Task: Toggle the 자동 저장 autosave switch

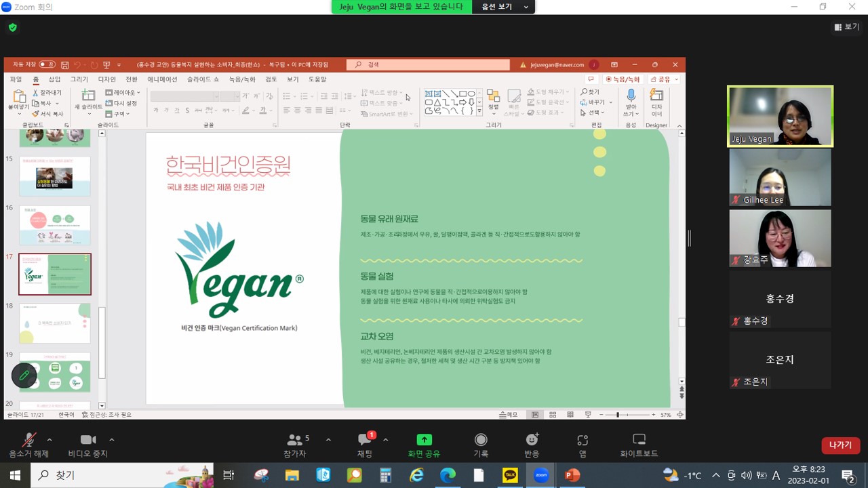Action: pyautogui.click(x=47, y=65)
